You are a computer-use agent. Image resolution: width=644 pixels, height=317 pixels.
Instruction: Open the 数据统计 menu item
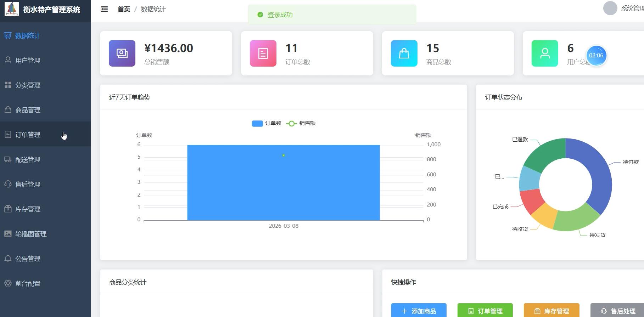(45, 35)
